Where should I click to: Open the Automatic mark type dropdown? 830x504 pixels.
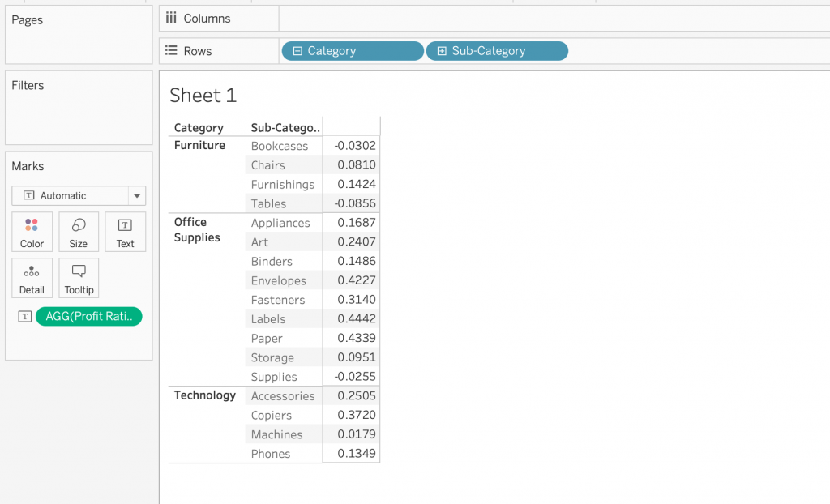[x=138, y=196]
